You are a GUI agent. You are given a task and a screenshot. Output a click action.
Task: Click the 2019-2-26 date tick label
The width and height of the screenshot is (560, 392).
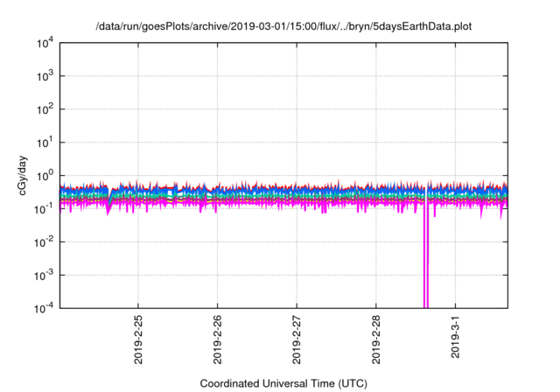point(218,339)
